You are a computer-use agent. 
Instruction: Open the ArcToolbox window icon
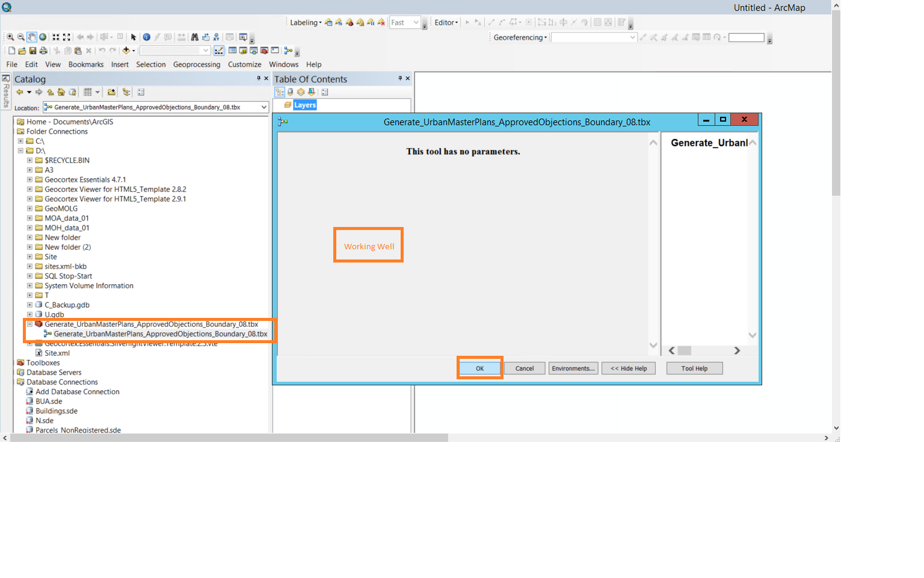point(264,51)
